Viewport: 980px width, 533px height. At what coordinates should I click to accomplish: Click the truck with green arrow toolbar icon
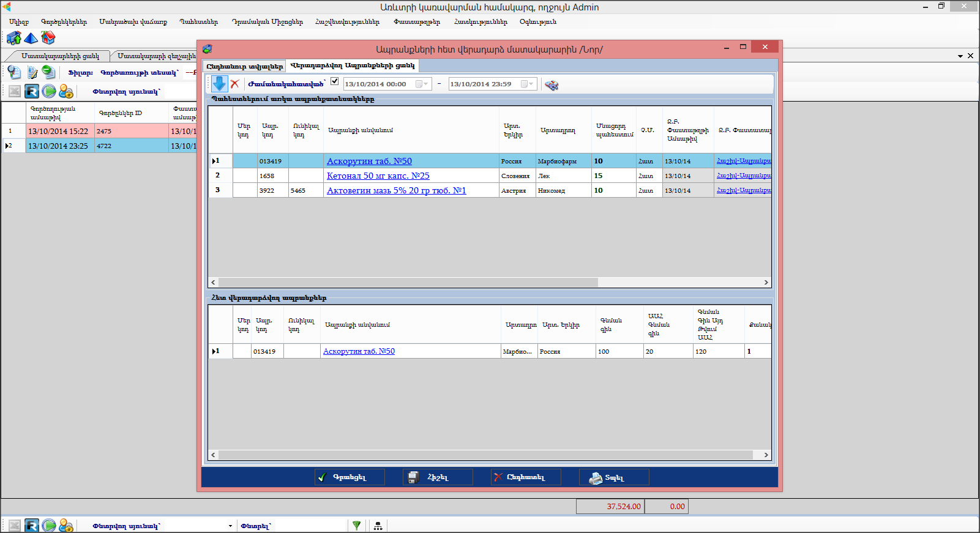14,39
